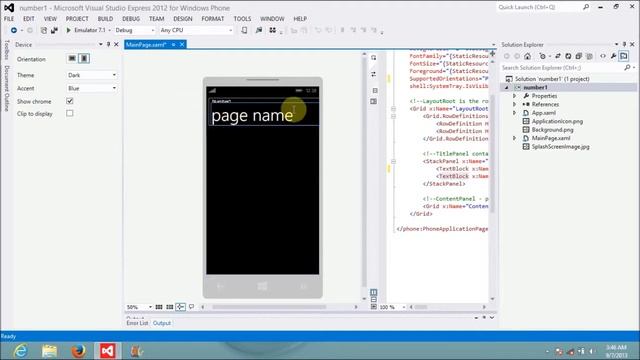Open File Explorer from the taskbar

49,351
